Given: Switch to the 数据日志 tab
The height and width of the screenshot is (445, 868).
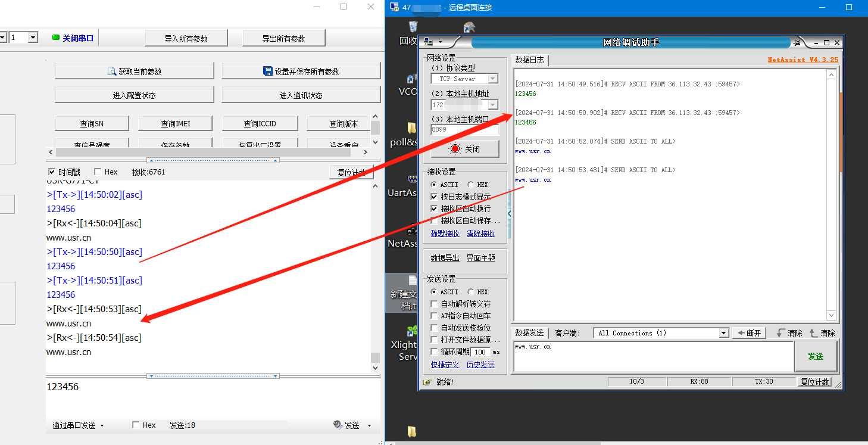Looking at the screenshot, I should tap(529, 60).
